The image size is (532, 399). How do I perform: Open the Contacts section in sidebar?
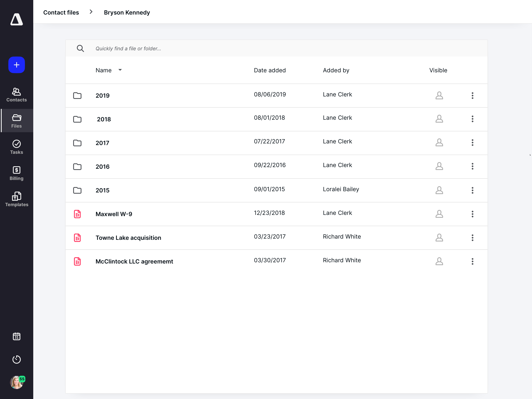[x=17, y=95]
